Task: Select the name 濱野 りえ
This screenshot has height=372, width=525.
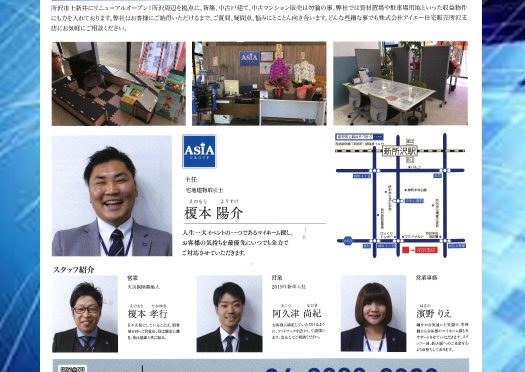Action: click(x=434, y=314)
